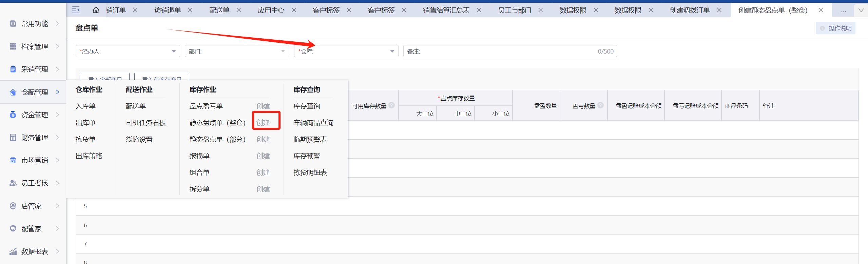Select 库存查询 from the flyout menu
The image size is (868, 264).
coord(307,106)
